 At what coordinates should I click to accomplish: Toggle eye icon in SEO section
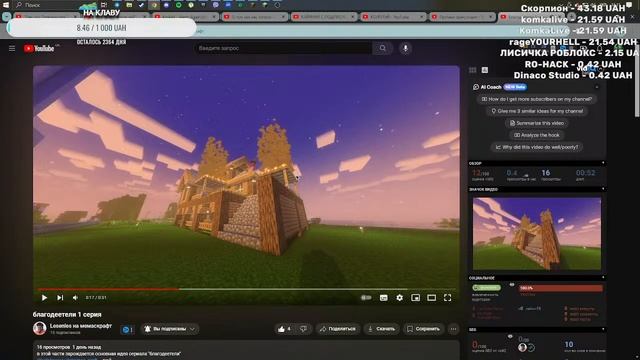(510, 336)
